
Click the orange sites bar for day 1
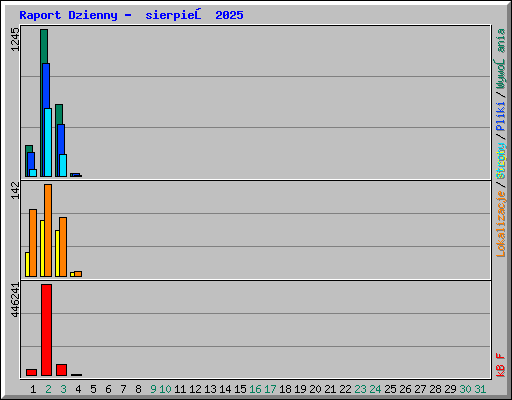pyautogui.click(x=33, y=243)
